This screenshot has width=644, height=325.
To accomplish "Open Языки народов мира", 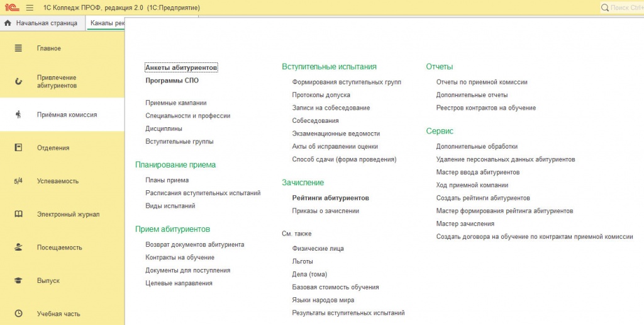I will pyautogui.click(x=323, y=300).
